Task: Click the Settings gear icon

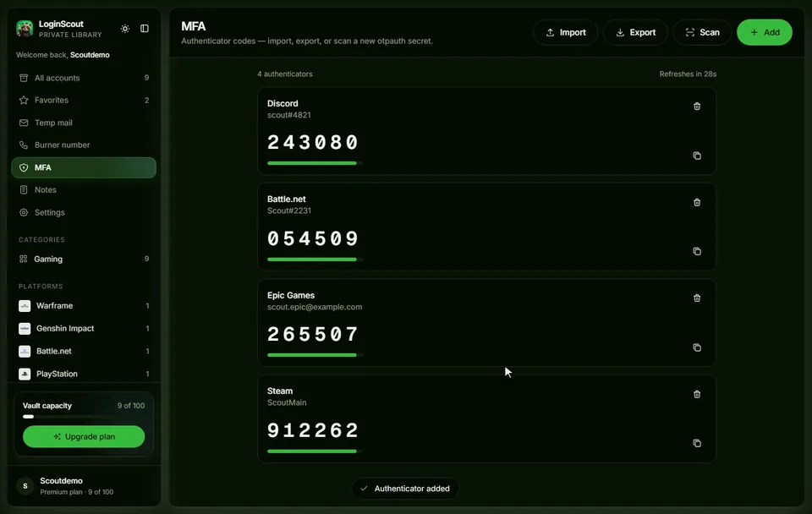Action: point(24,212)
